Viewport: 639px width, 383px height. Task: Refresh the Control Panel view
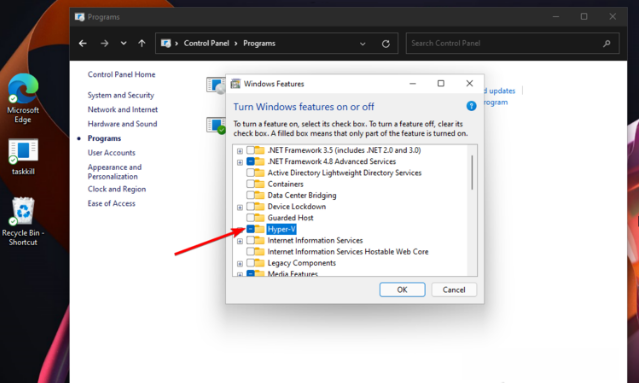(386, 44)
